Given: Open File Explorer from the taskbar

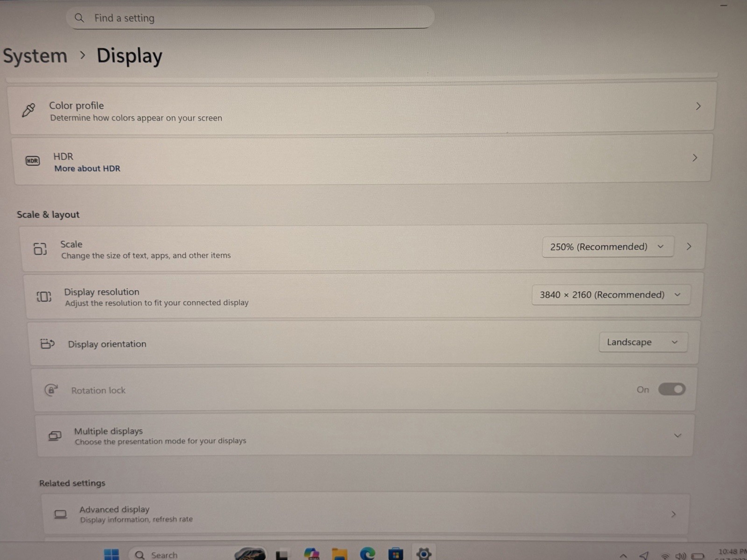Looking at the screenshot, I should coord(339,554).
